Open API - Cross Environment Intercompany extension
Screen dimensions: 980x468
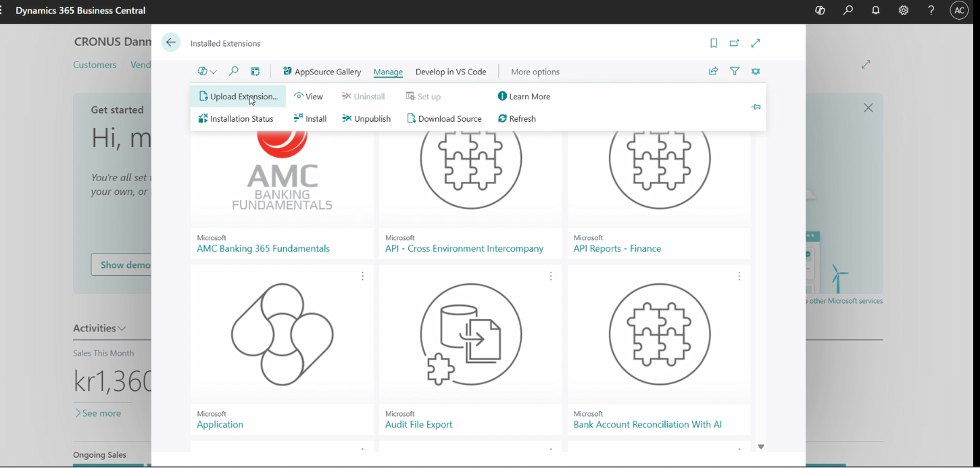click(x=464, y=249)
